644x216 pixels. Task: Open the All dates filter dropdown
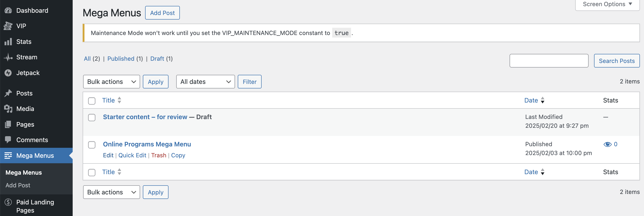tap(205, 82)
